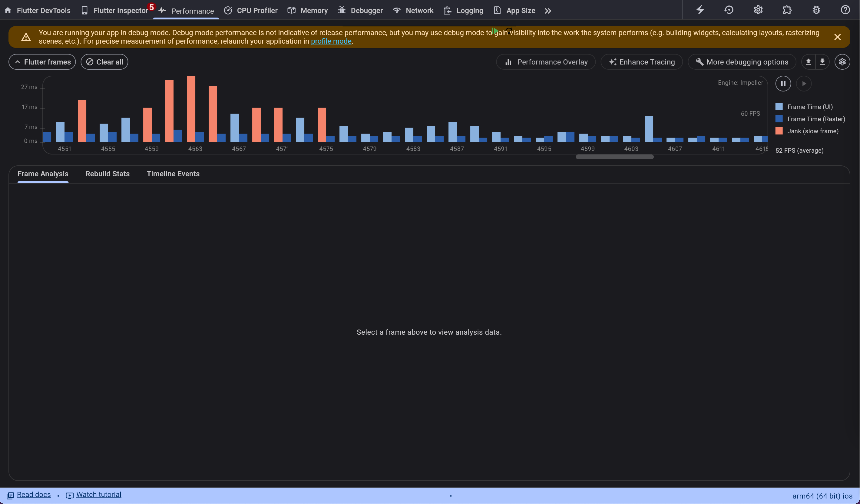Click the import data upload icon
The image size is (860, 504).
(808, 62)
